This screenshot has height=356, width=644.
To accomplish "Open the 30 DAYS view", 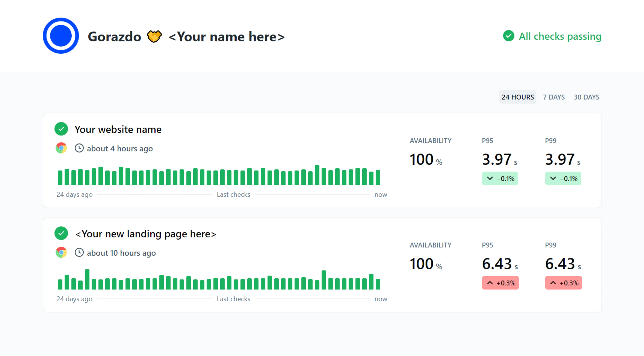I will tap(586, 97).
